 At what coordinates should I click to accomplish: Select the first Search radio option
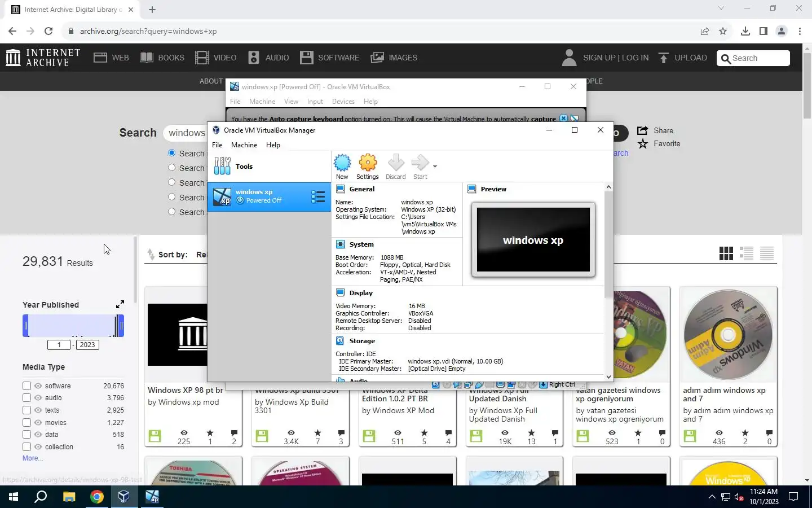point(172,153)
